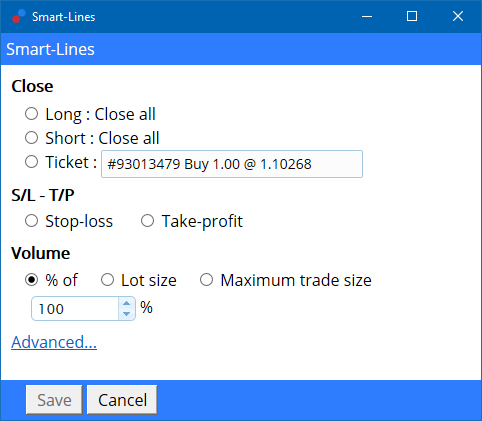Image resolution: width=482 pixels, height=421 pixels.
Task: Open the Advanced... settings link
Action: (x=54, y=342)
